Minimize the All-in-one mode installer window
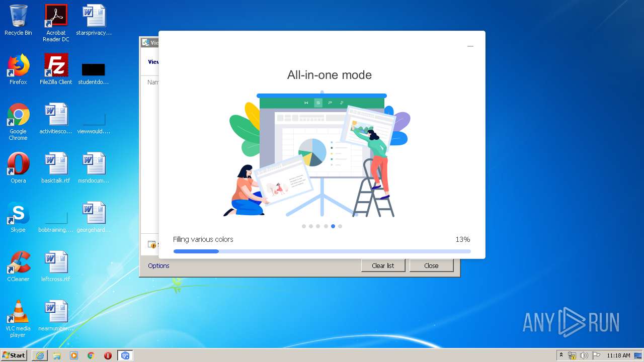The image size is (644, 362). pos(470,46)
